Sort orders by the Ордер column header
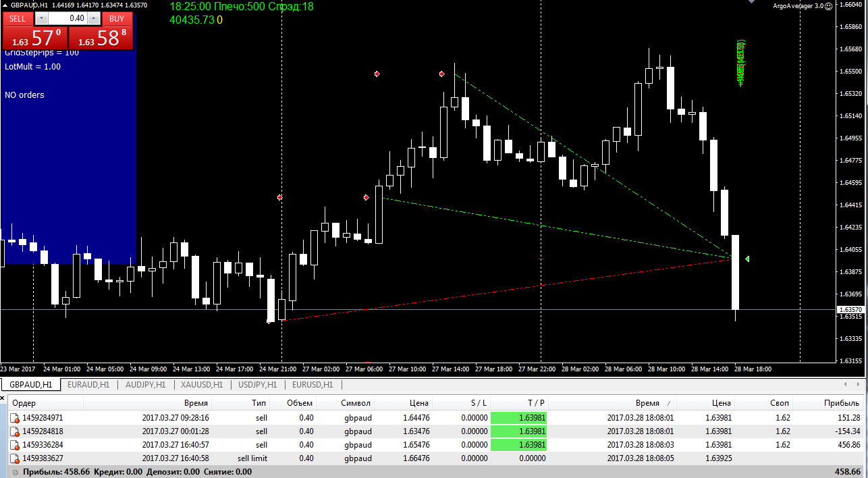 (x=45, y=403)
